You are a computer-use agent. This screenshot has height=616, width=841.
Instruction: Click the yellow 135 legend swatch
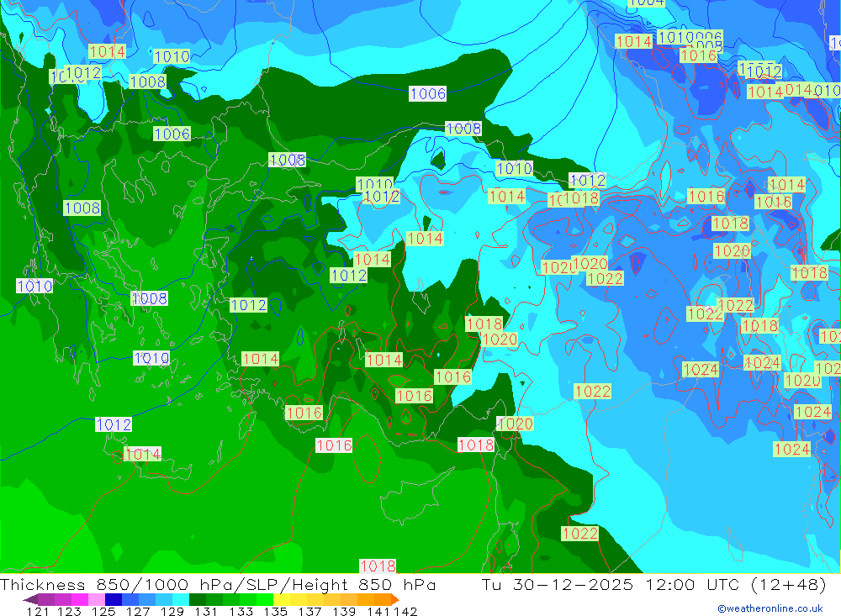(x=282, y=599)
